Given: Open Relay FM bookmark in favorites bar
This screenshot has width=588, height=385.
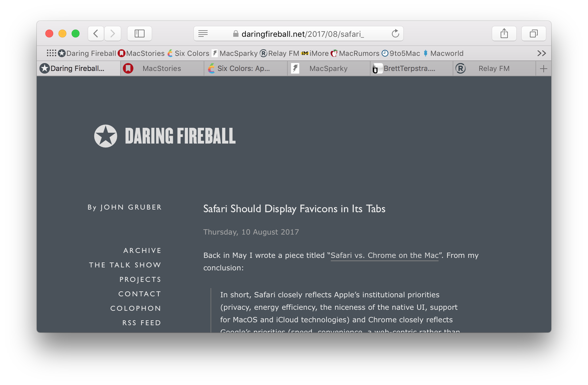Looking at the screenshot, I should [280, 53].
